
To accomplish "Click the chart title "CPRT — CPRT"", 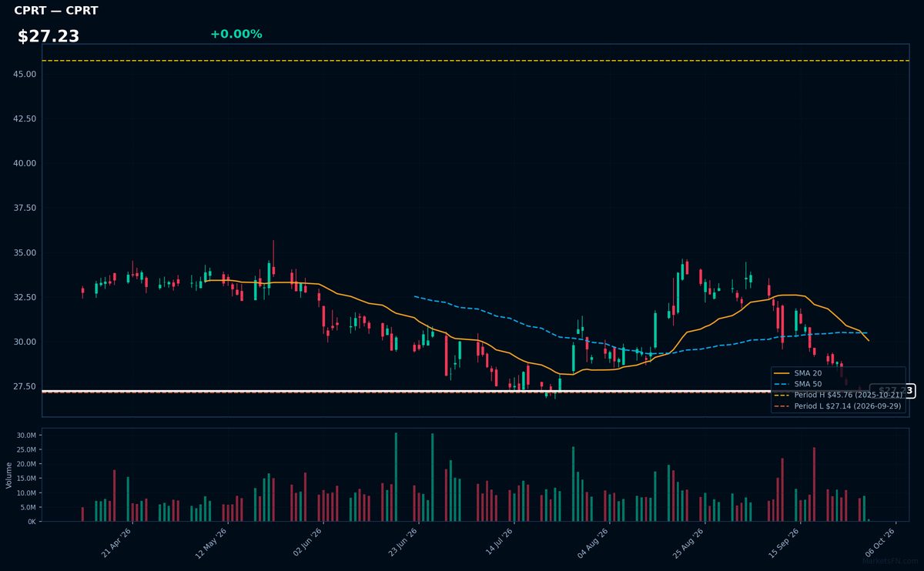I will (x=56, y=11).
